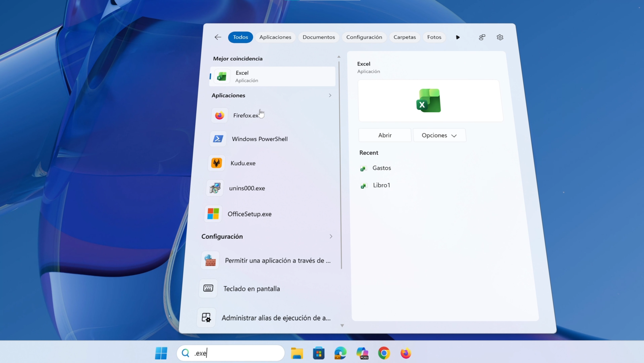Screen dimensions: 644x363
Task: Open Firefox.exe from results
Action: 272,115
